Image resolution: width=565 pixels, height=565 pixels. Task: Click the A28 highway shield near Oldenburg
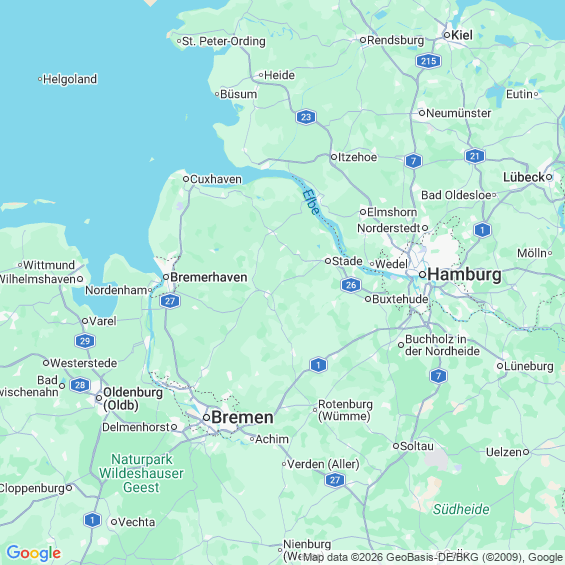[x=80, y=385]
